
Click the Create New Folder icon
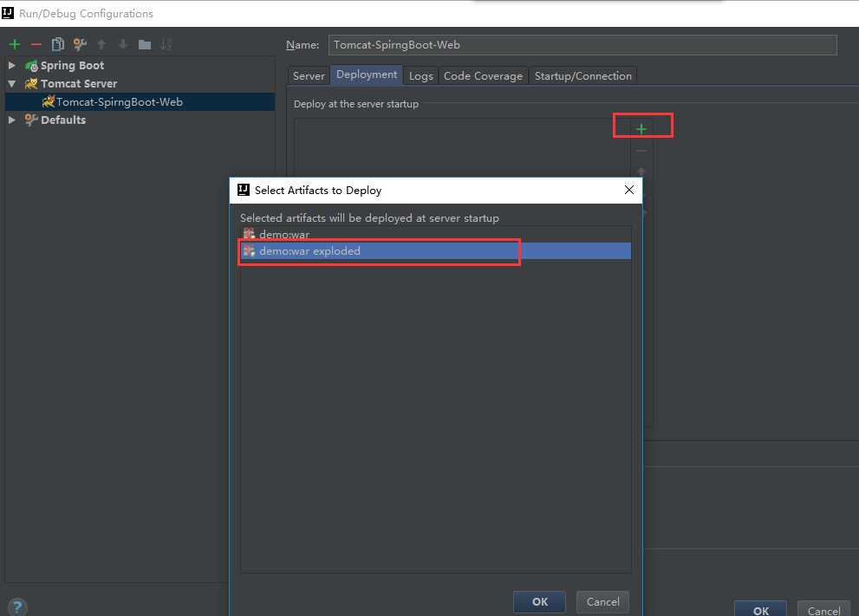pyautogui.click(x=145, y=44)
